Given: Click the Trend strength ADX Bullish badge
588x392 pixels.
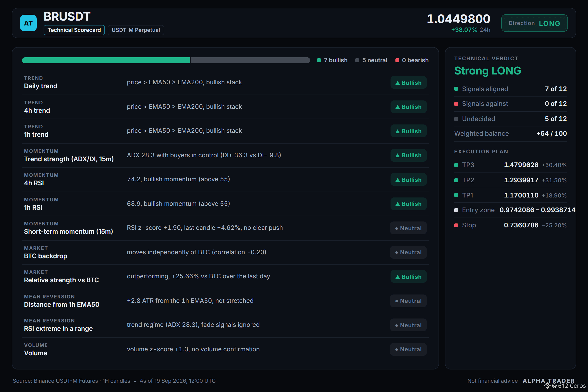Looking at the screenshot, I should pos(408,155).
